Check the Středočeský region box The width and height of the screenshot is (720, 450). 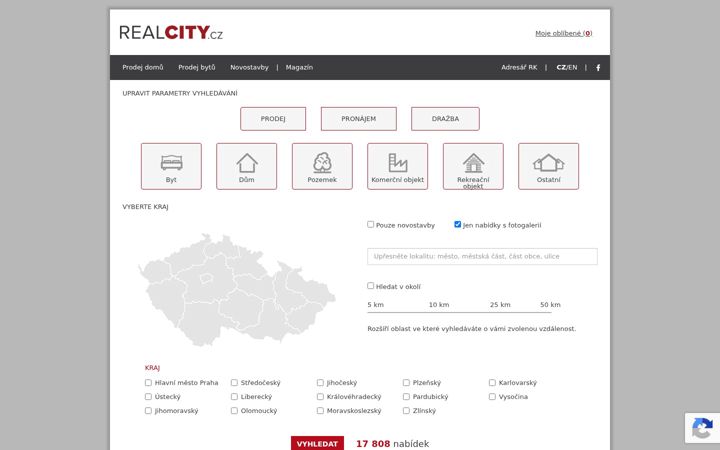(x=234, y=382)
